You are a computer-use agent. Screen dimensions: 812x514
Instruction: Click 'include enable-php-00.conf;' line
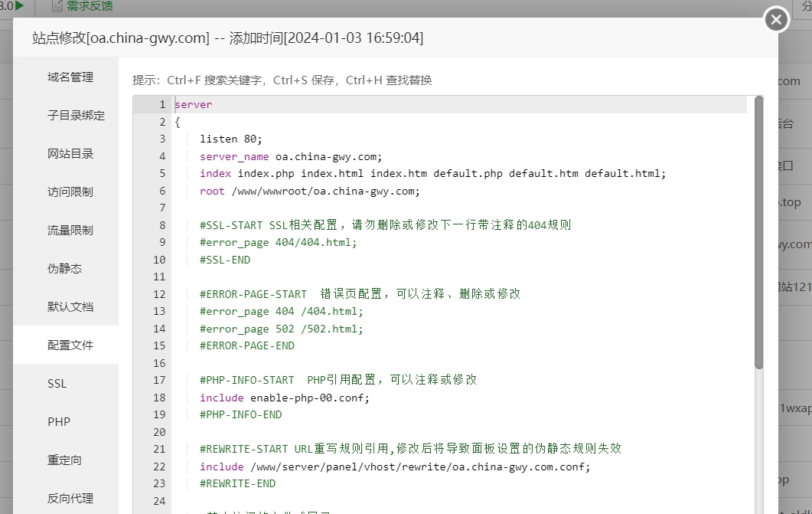(x=284, y=398)
